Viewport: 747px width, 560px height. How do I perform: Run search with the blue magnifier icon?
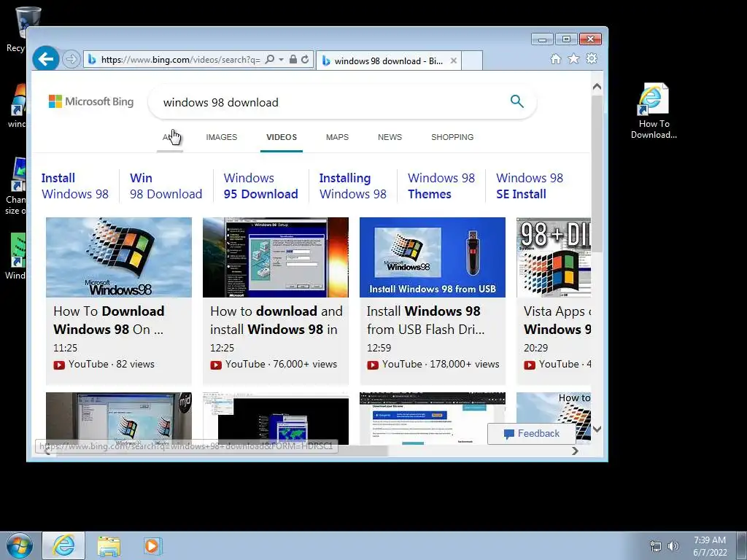(x=517, y=101)
